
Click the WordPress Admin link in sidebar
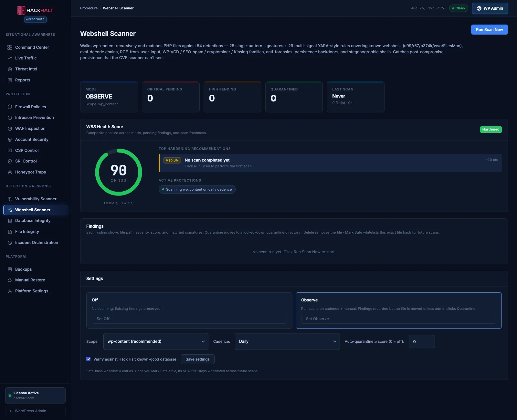(x=35, y=411)
